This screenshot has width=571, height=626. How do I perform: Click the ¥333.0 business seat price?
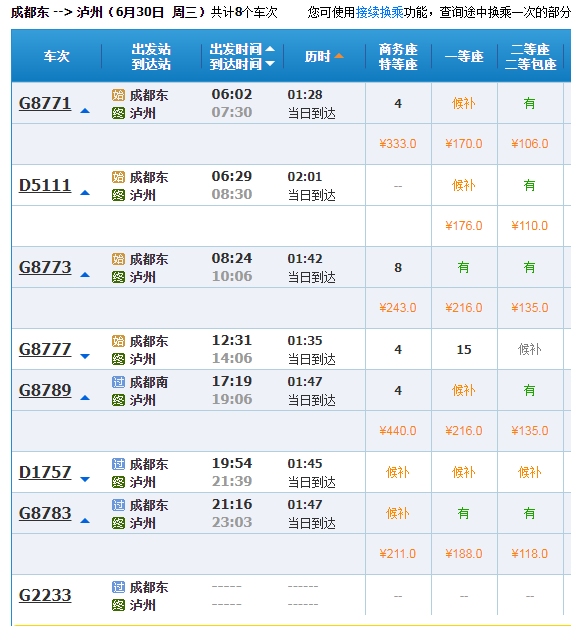click(398, 144)
